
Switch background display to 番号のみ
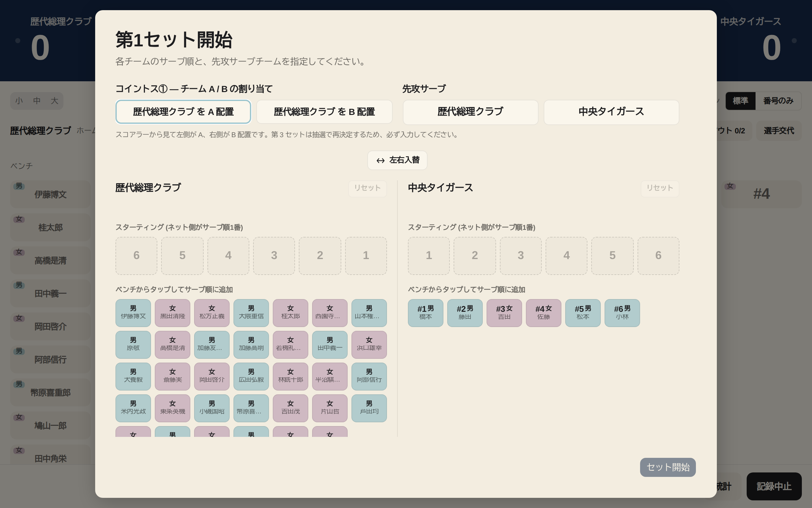778,101
